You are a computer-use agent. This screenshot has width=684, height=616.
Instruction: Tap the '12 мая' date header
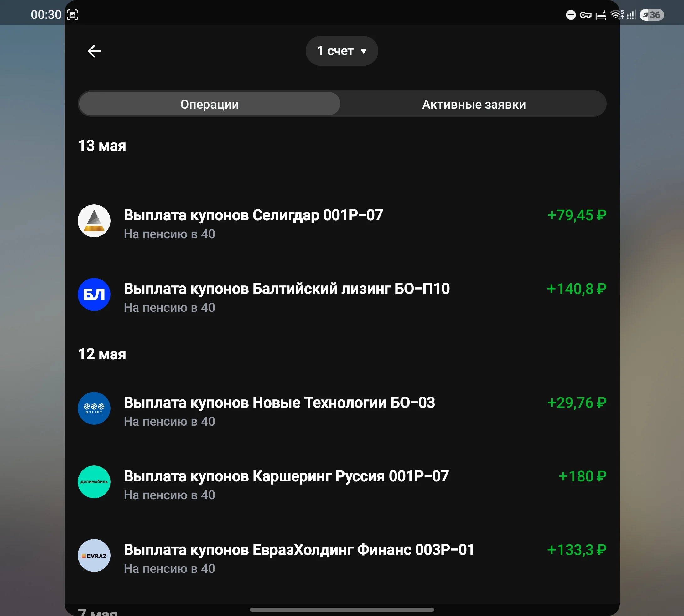tap(102, 354)
